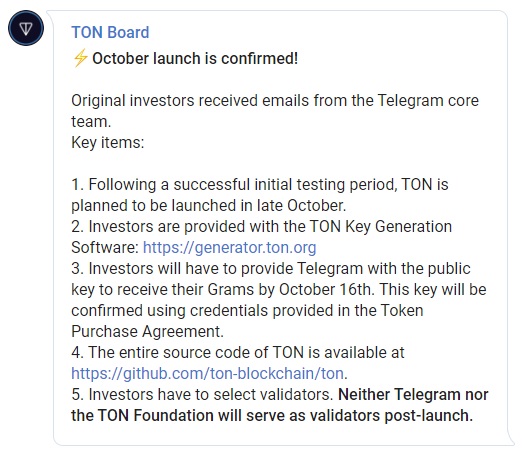
Task: Click the message bubble tail corner
Action: (511, 439)
